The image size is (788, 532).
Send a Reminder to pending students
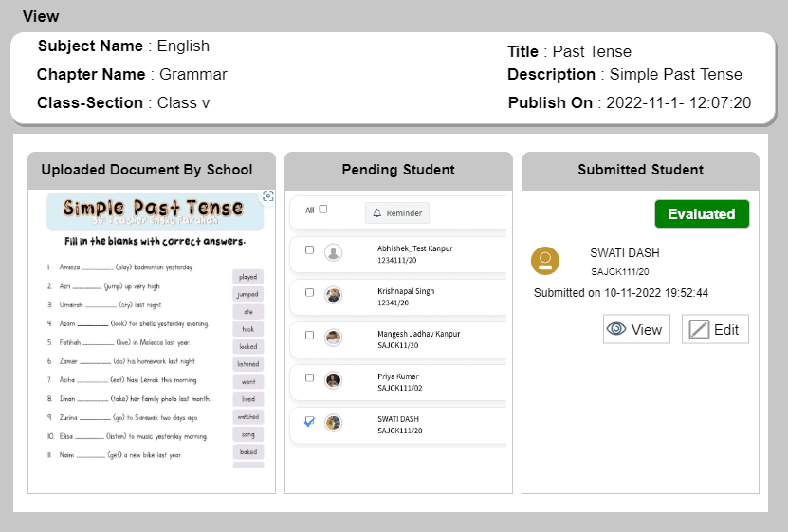click(397, 213)
